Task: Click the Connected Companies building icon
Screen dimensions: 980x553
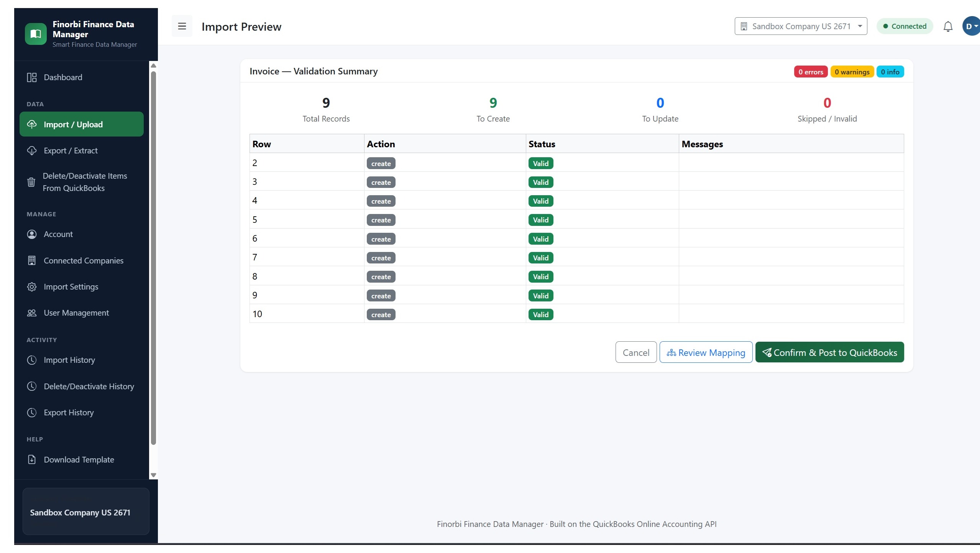Action: pos(32,260)
